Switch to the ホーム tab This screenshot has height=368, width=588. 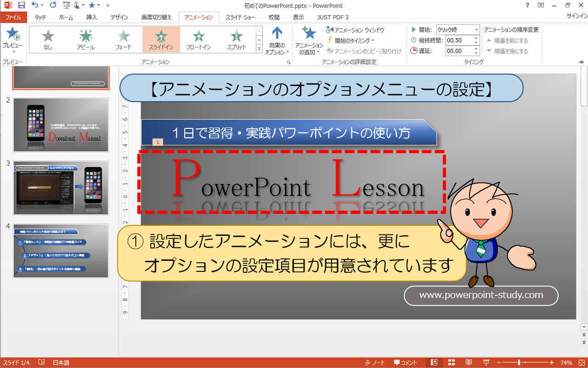click(66, 17)
